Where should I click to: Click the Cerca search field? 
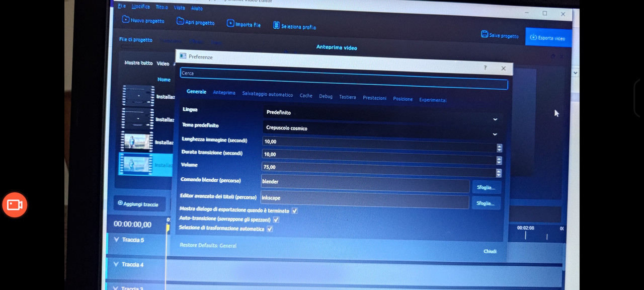tap(344, 78)
